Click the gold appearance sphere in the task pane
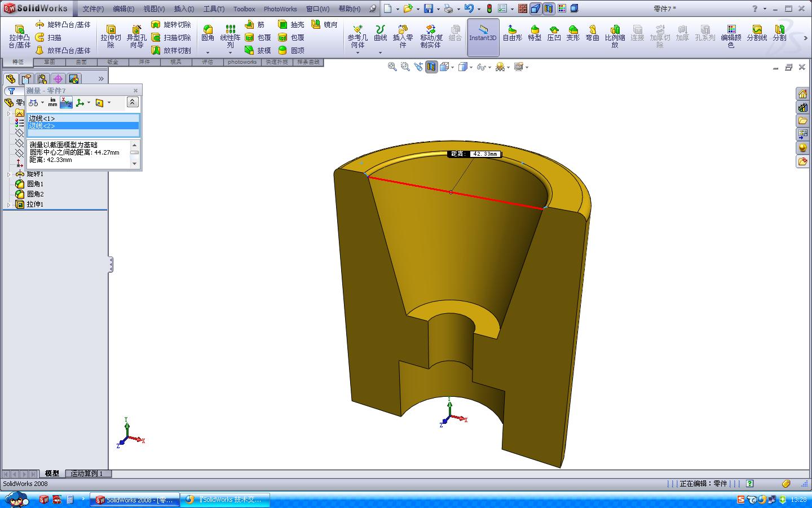The width and height of the screenshot is (812, 508). [802, 148]
